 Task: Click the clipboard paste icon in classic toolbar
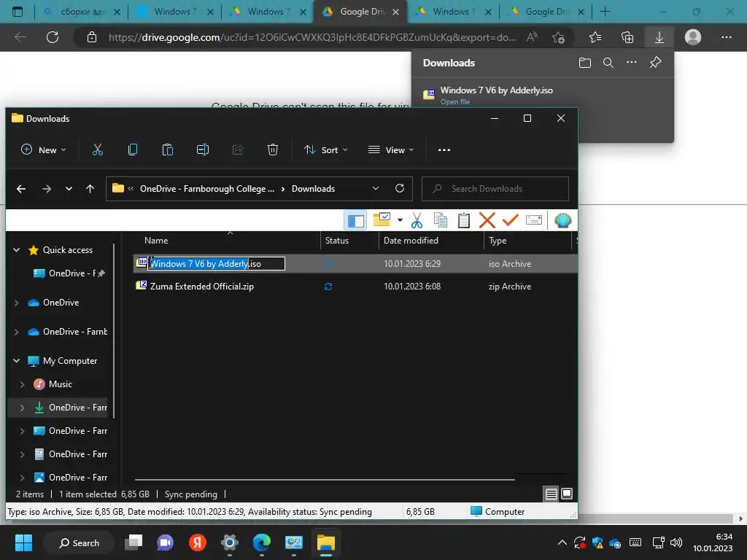pos(464,220)
